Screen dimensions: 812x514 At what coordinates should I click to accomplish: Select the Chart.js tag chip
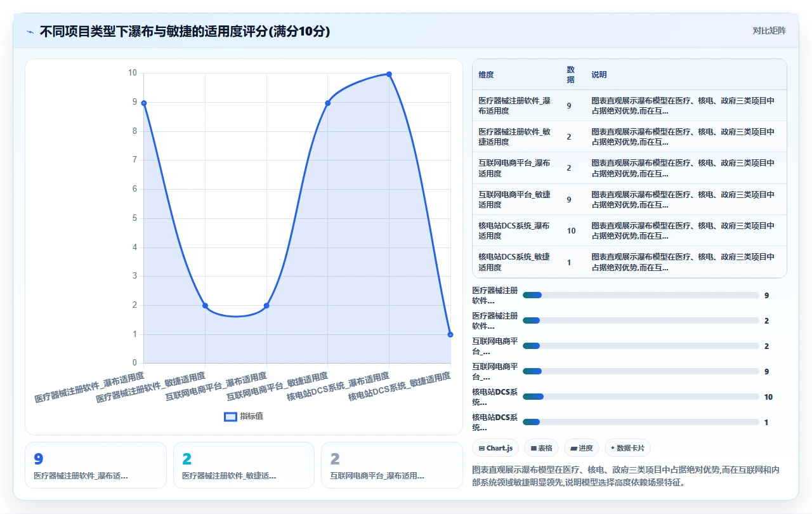coord(495,448)
